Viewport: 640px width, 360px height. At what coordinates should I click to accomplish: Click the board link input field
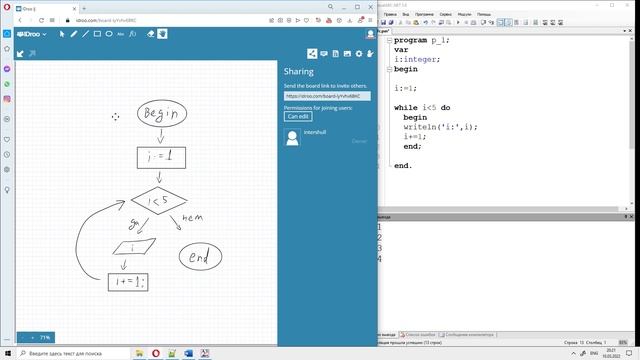tap(327, 96)
